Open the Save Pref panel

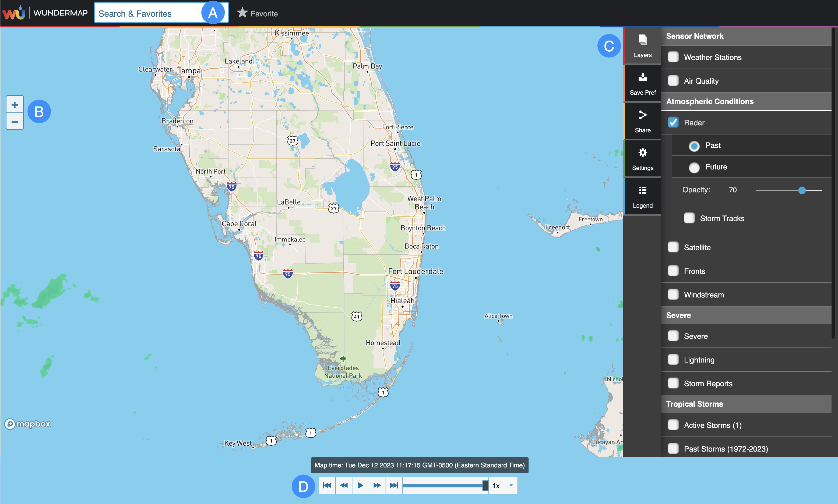click(642, 84)
